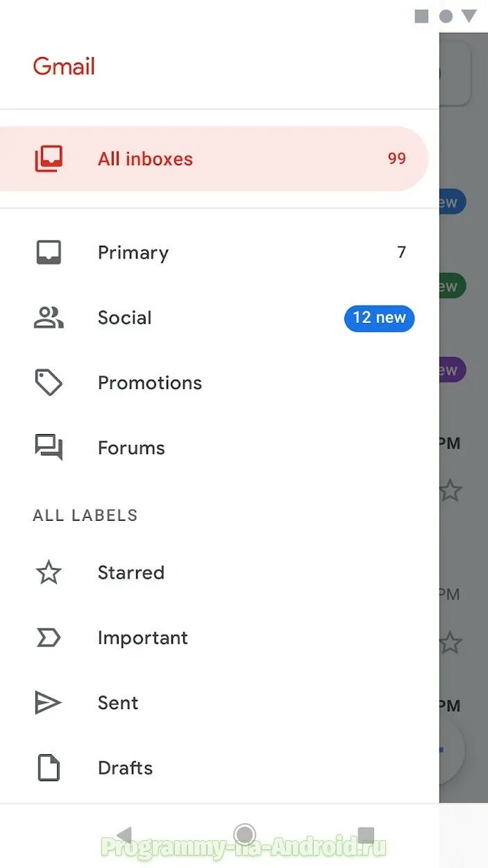488x868 pixels.
Task: Tap the Android home circle button
Action: (x=244, y=834)
